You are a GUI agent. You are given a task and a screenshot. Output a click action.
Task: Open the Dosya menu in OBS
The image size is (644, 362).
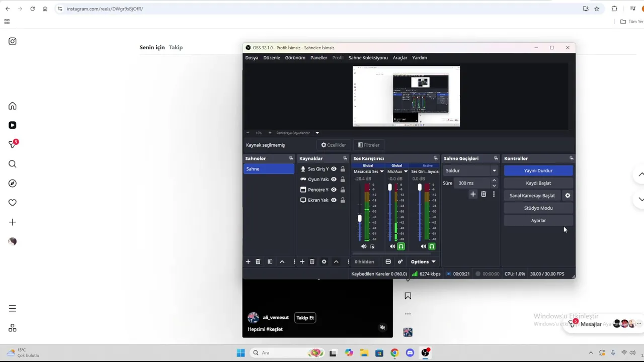point(252,58)
